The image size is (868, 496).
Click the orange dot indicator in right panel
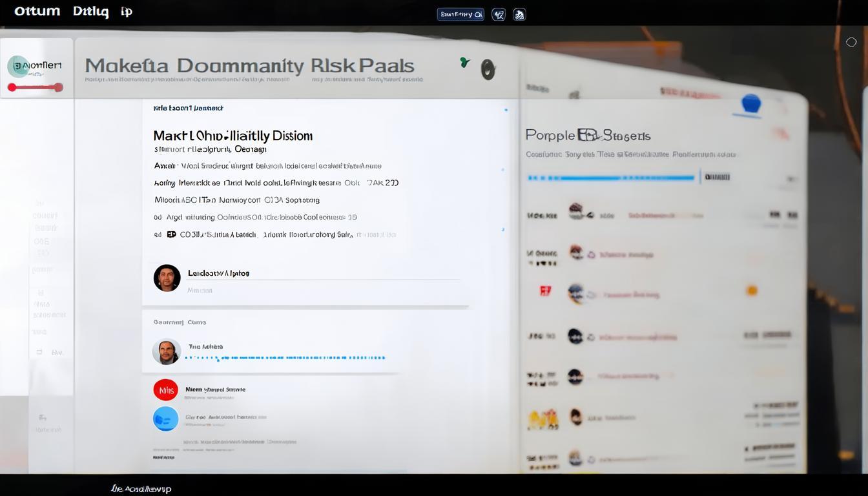coord(752,291)
